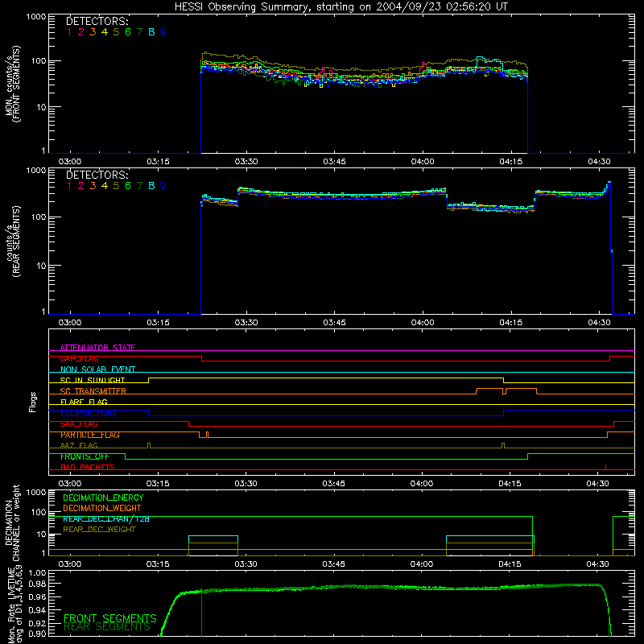Click 03:15 tick under the Flags plot
Screen dimensions: 644x644
click(158, 484)
